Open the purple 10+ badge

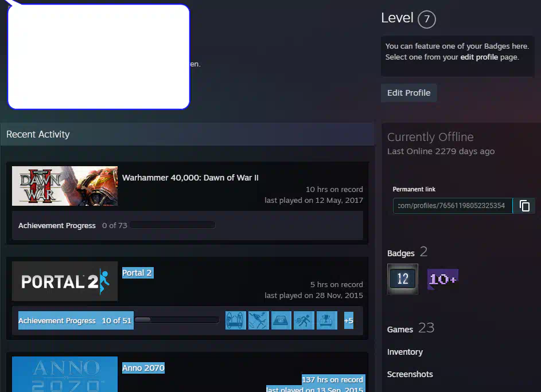[443, 279]
